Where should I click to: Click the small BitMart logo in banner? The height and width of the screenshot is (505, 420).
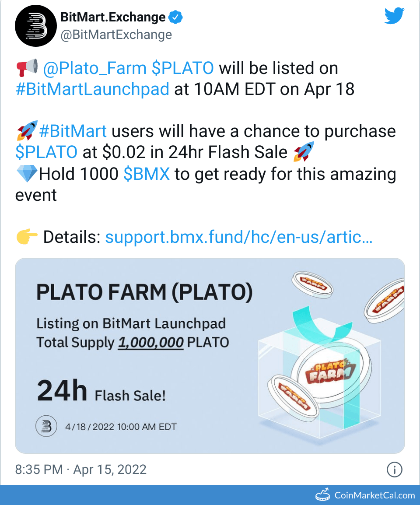point(46,426)
